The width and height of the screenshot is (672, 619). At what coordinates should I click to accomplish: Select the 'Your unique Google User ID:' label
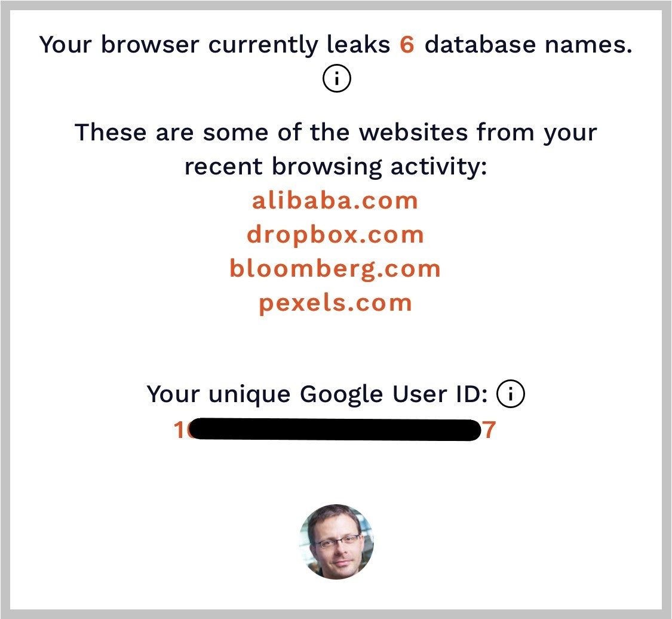317,394
